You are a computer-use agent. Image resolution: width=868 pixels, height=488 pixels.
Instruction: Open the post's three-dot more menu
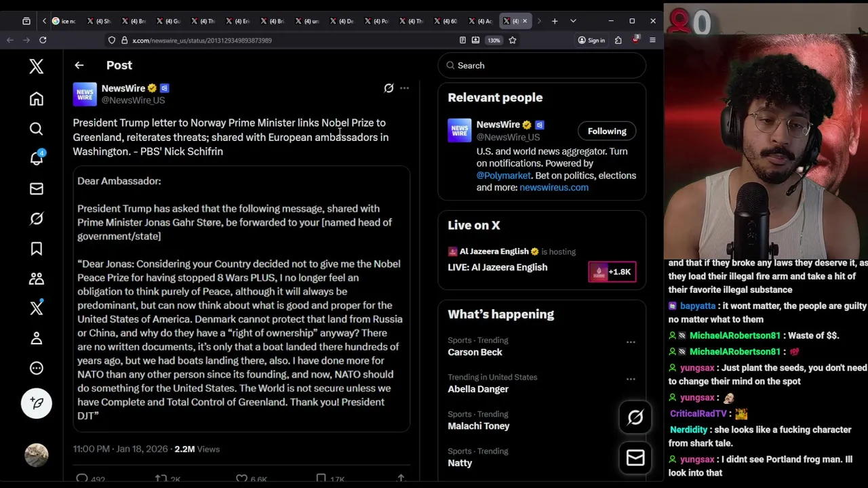405,88
